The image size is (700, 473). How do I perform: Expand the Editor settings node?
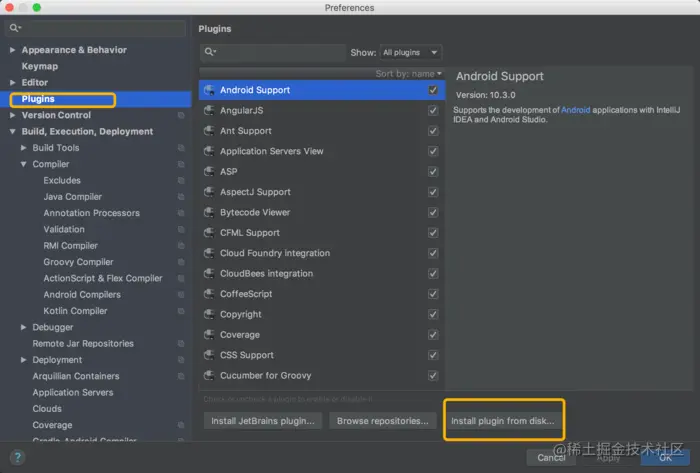[x=12, y=83]
